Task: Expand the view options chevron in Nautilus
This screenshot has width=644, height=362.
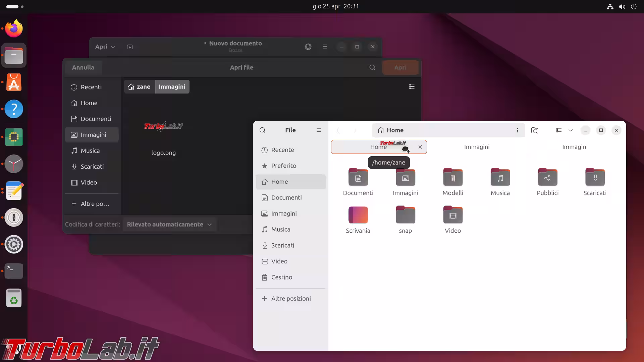Action: (x=571, y=130)
